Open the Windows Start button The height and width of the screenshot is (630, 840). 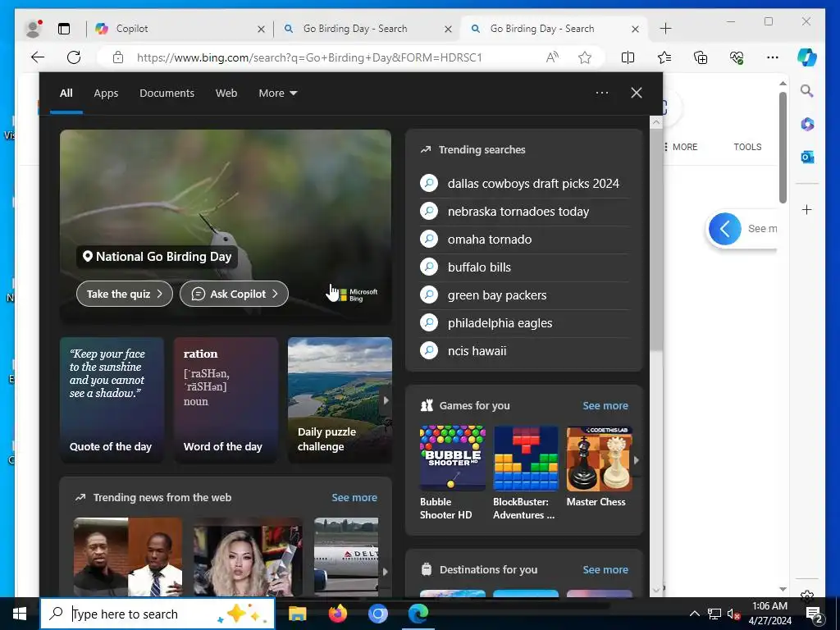[20, 614]
